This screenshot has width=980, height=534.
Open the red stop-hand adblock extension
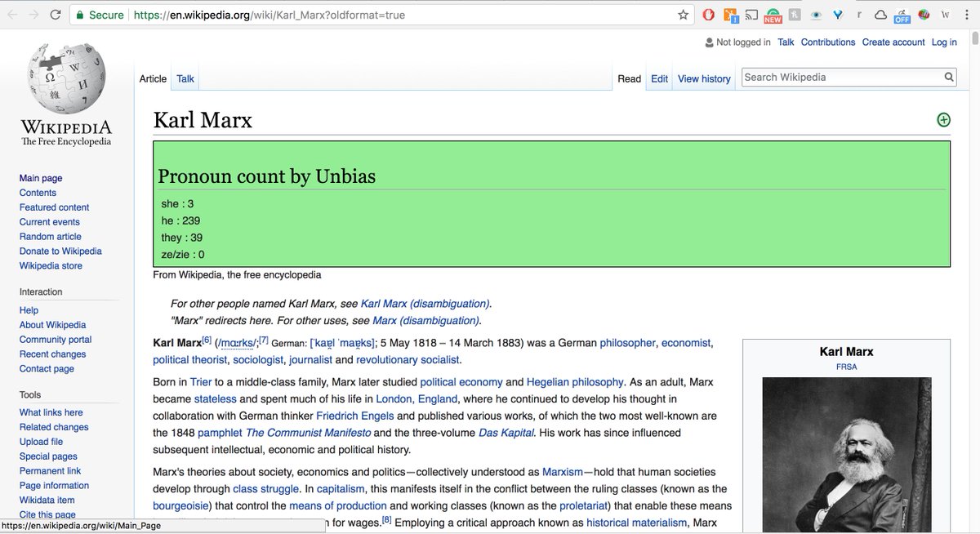coord(709,15)
